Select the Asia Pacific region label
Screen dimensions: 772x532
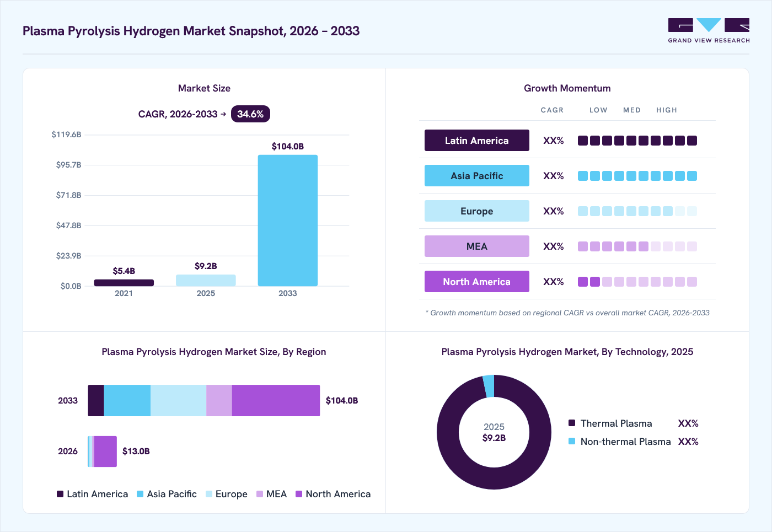477,176
